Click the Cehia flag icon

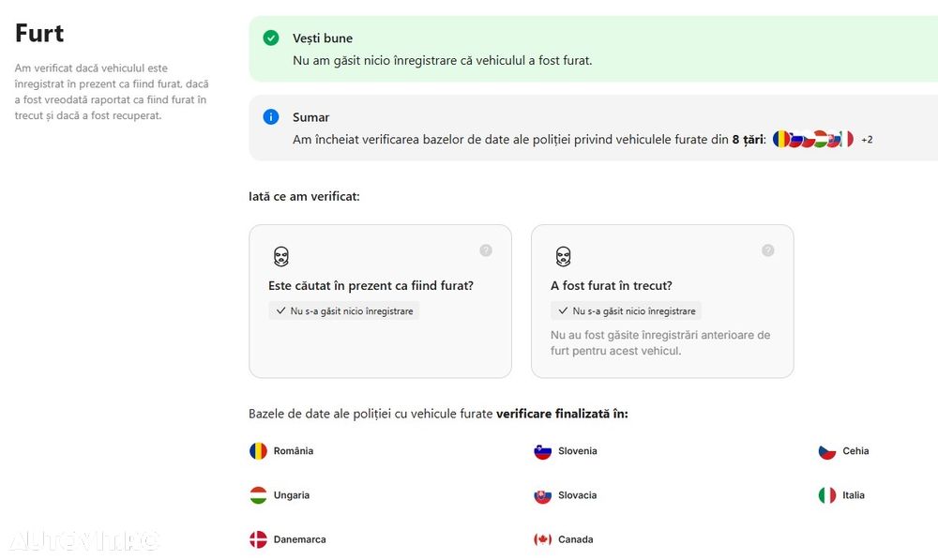pos(826,451)
